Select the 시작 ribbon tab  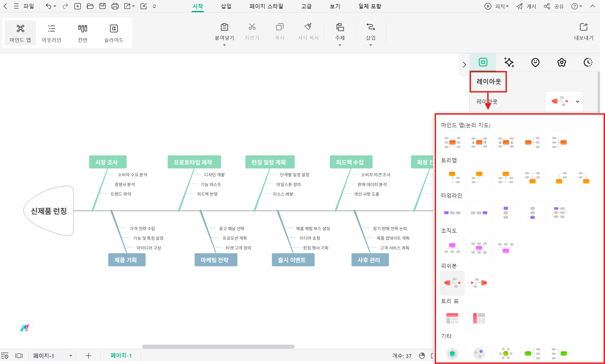click(x=198, y=6)
